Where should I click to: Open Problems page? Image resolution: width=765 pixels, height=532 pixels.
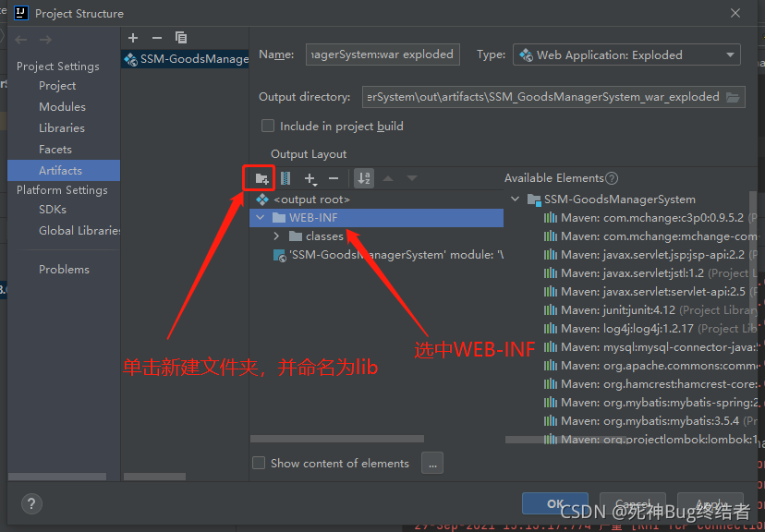(x=64, y=270)
